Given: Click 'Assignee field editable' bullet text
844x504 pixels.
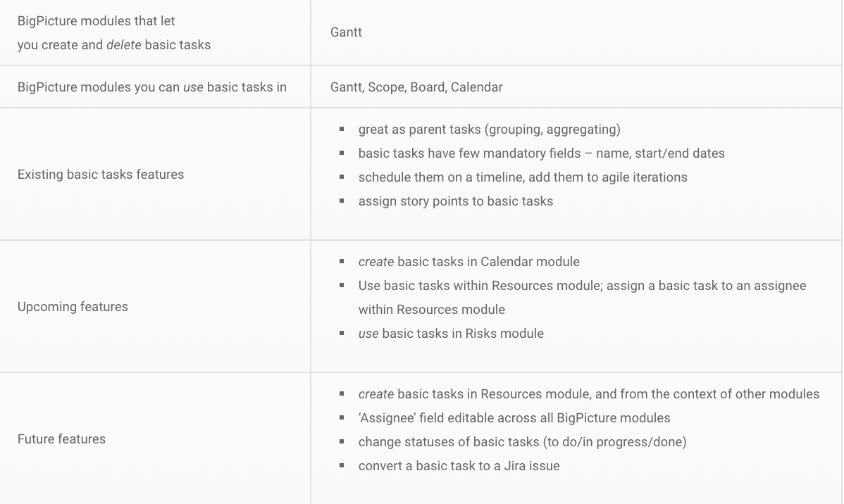Looking at the screenshot, I should [x=514, y=418].
